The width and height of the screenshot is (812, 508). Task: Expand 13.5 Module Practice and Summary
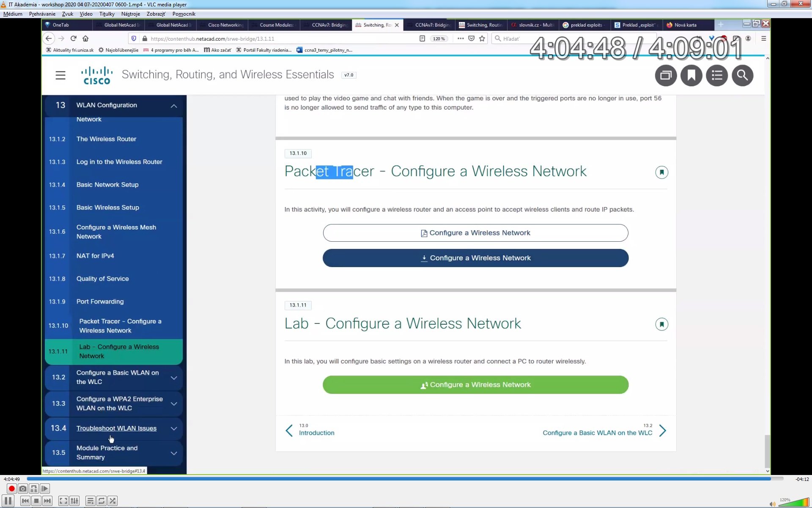(x=174, y=453)
